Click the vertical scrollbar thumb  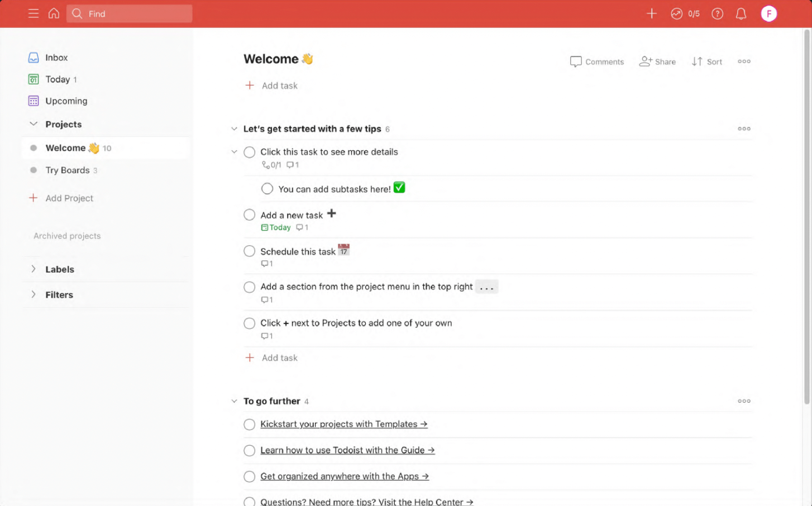(x=806, y=217)
